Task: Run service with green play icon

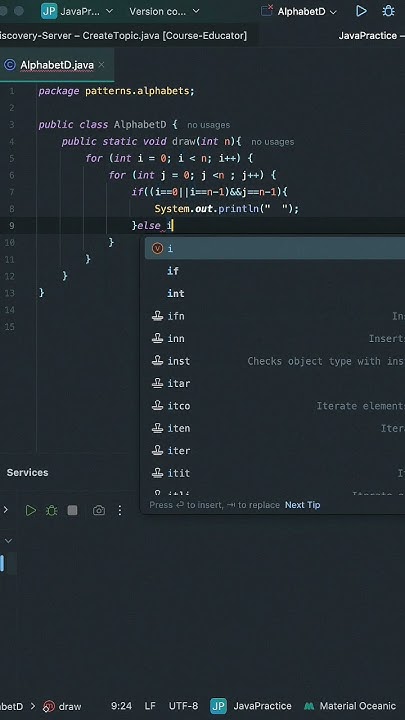Action: (x=30, y=510)
